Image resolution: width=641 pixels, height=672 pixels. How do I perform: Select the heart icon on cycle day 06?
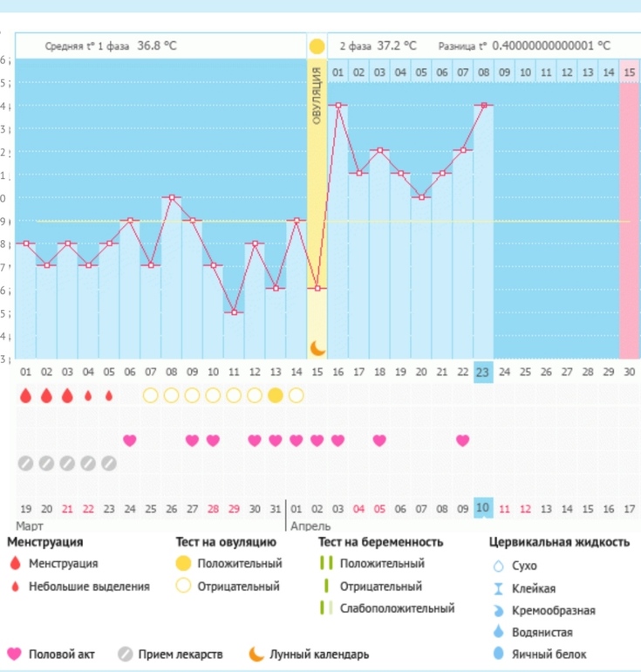click(x=130, y=440)
